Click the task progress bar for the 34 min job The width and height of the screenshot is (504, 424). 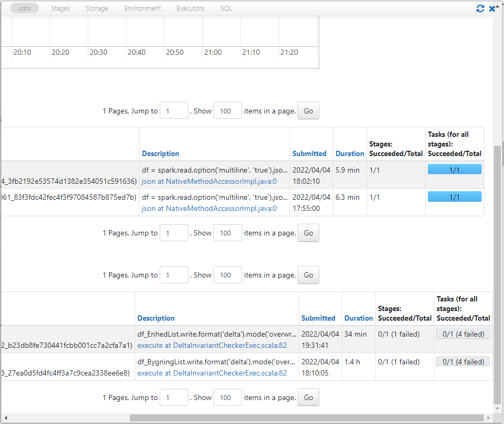[x=463, y=334]
